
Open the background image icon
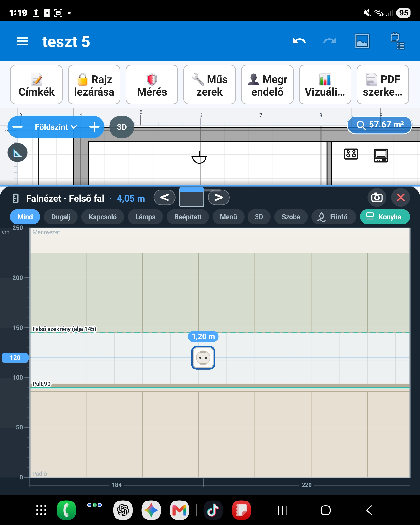(x=362, y=41)
